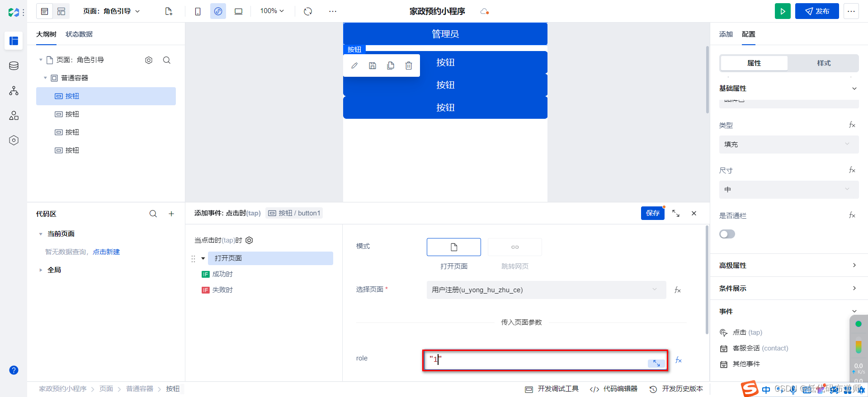Search the code area with magnifier
Viewport: 868px width, 397px height.
pos(153,214)
